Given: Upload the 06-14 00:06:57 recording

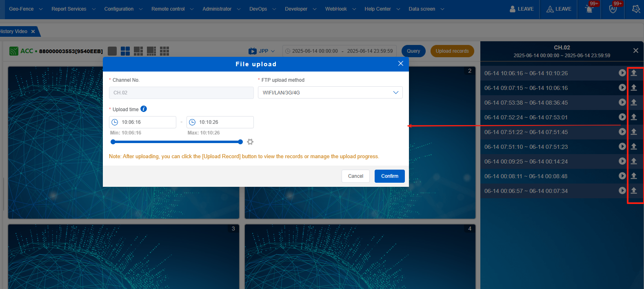Looking at the screenshot, I should (634, 190).
